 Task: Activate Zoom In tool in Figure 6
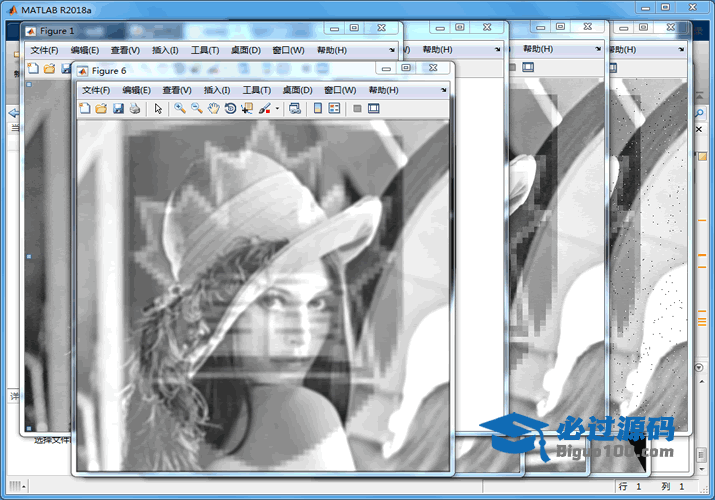point(180,108)
